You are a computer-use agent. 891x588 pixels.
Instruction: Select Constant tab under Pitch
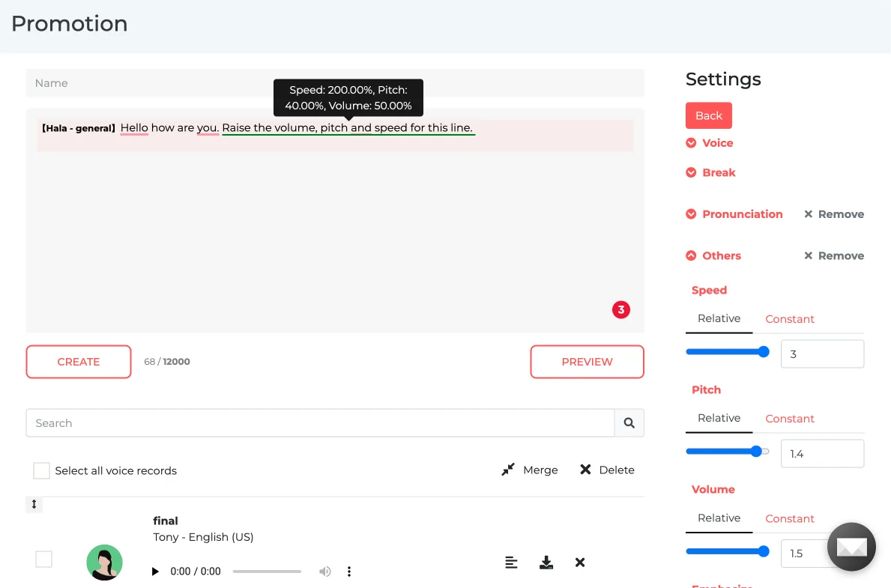(790, 419)
